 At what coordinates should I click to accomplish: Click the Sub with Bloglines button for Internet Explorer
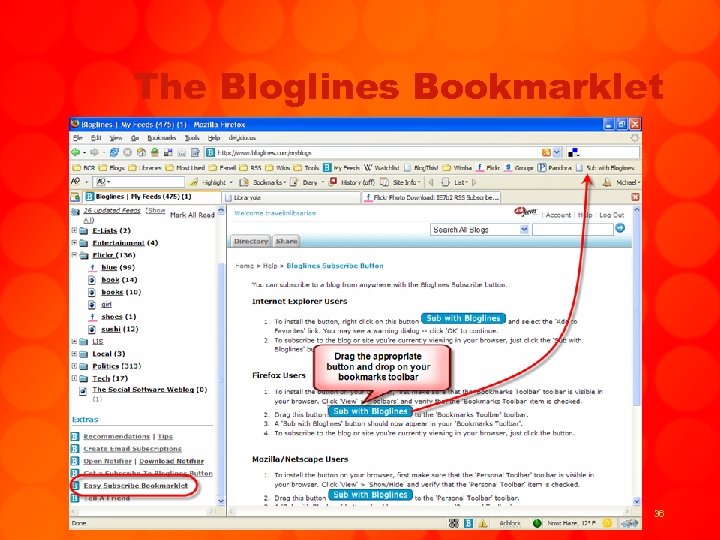coord(463,318)
